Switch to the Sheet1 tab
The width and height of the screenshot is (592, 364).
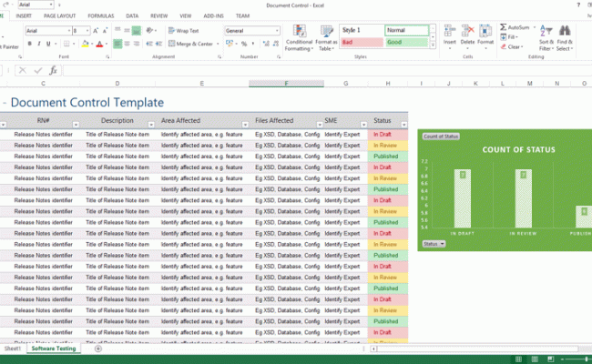click(x=13, y=349)
